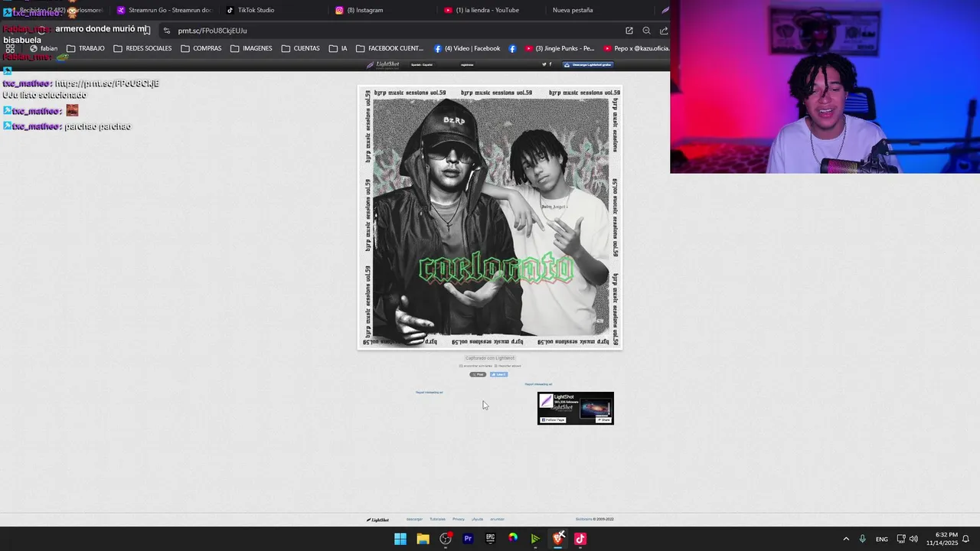
Task: Open the Windows Start menu
Action: tap(400, 539)
